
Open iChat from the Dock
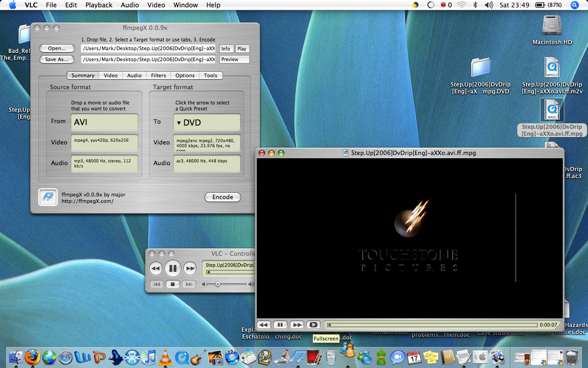coord(398,357)
